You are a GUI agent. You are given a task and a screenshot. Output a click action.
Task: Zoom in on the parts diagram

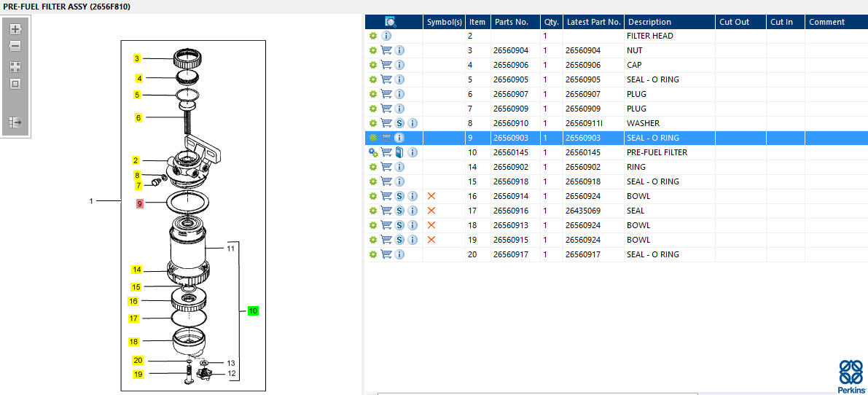(15, 30)
